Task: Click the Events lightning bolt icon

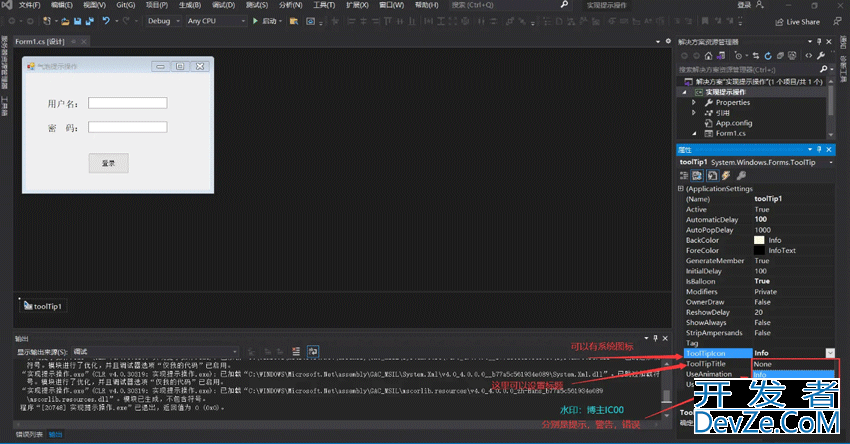Action: click(x=726, y=175)
